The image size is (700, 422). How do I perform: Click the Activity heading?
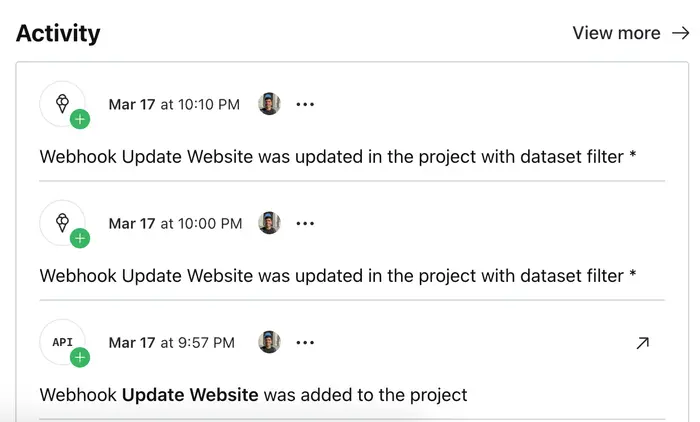coord(58,33)
